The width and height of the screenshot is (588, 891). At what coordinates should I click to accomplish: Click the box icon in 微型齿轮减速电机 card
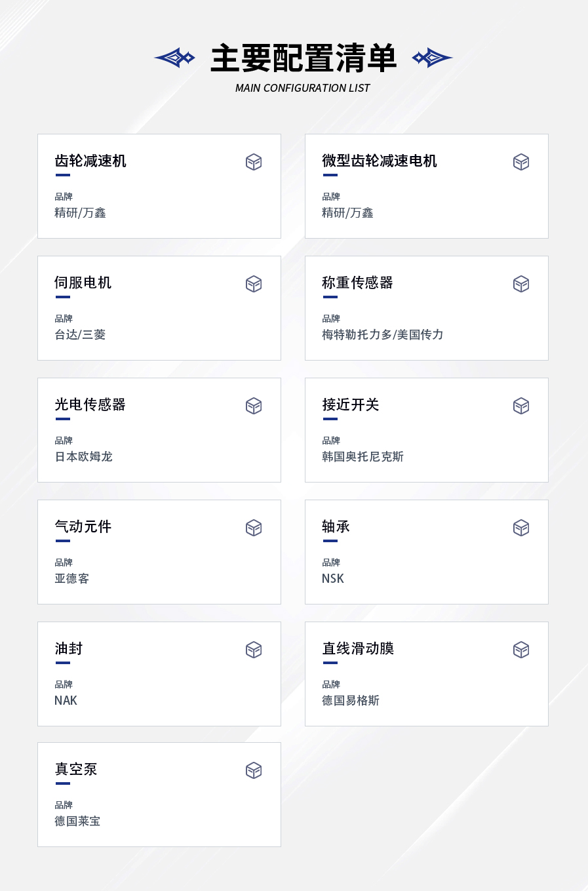click(x=521, y=162)
